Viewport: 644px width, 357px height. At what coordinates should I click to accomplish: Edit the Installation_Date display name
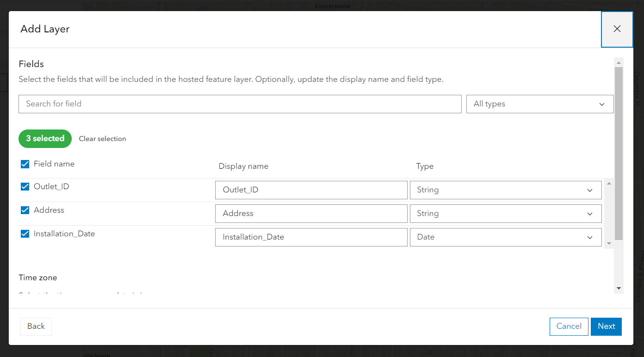click(311, 237)
